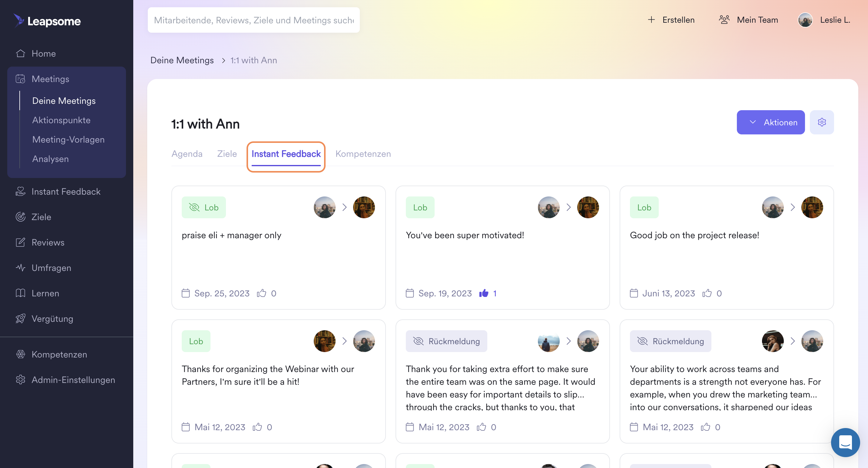Switch to the Agenda tab
The width and height of the screenshot is (868, 468).
point(187,154)
